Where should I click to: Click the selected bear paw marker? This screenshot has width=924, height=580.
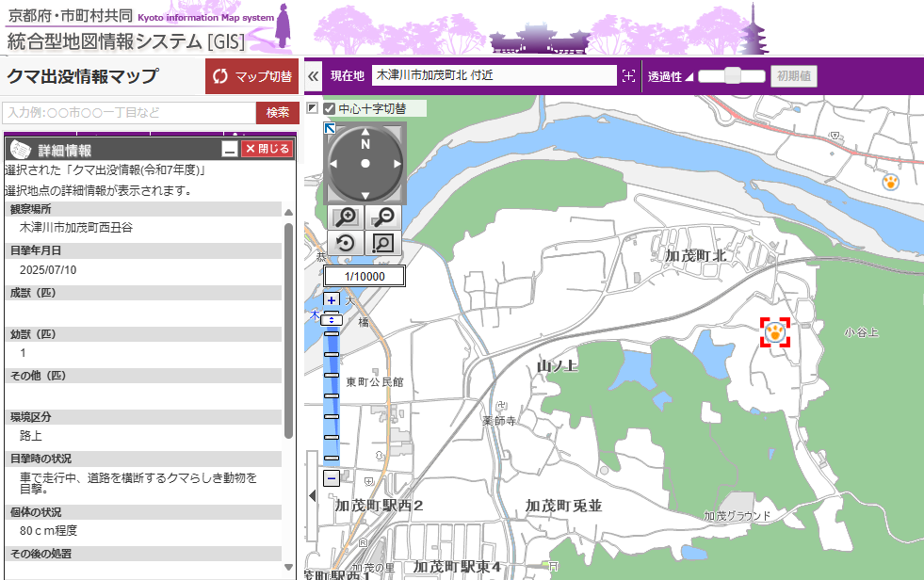point(774,331)
